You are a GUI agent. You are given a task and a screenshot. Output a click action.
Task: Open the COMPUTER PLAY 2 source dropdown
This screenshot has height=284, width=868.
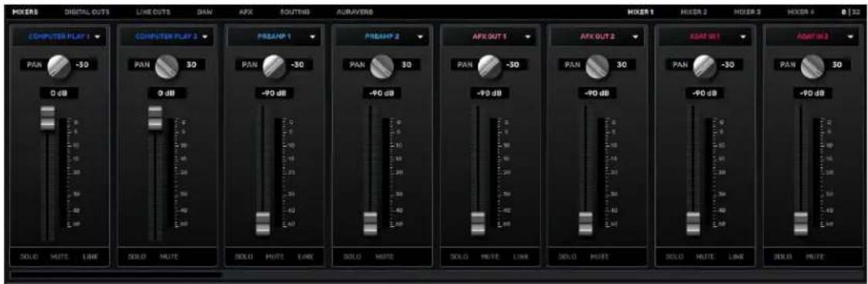click(x=167, y=36)
